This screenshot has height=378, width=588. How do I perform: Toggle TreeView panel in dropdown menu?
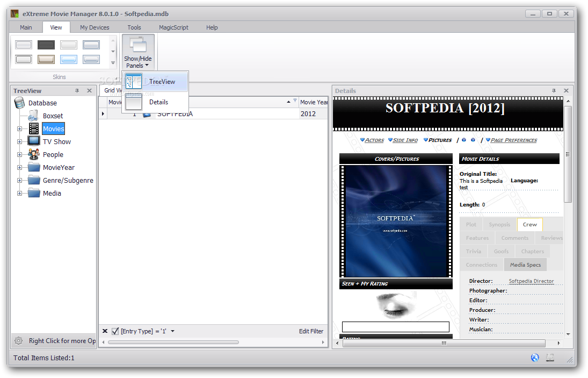pos(155,81)
